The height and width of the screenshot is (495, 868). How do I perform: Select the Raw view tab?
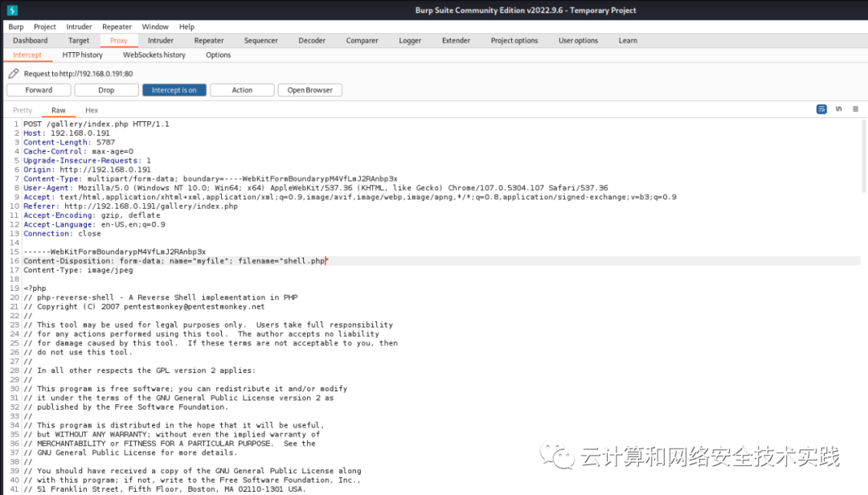pos(58,110)
